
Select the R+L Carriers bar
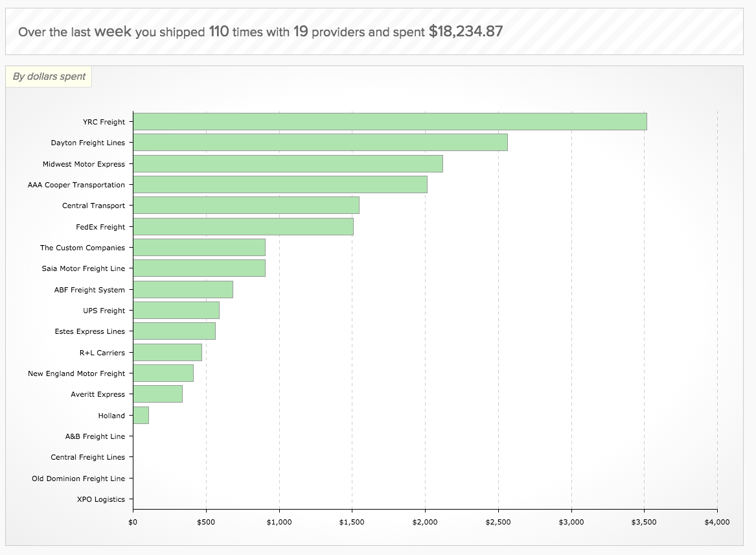pyautogui.click(x=168, y=352)
